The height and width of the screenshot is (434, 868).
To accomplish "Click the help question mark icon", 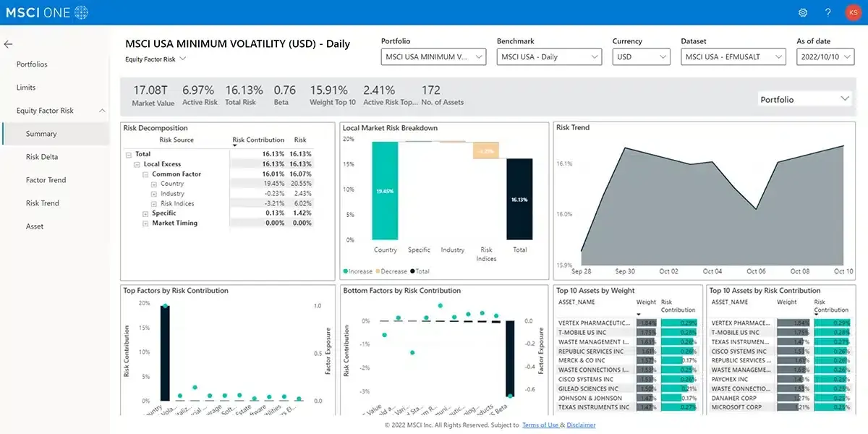I will tap(827, 12).
